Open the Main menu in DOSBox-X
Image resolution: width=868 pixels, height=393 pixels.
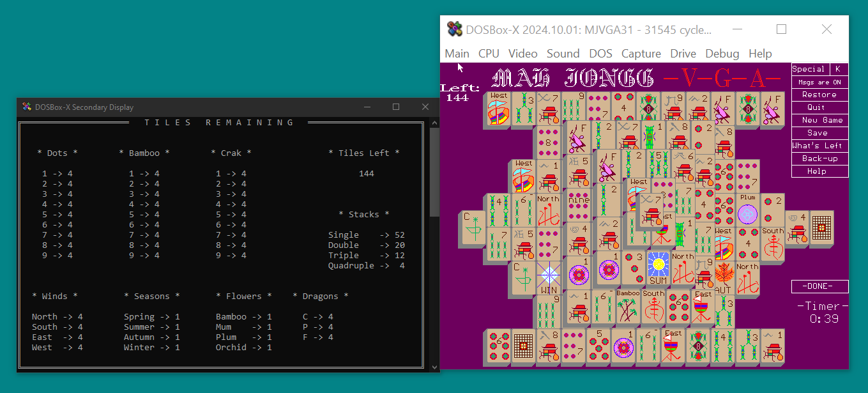(457, 54)
